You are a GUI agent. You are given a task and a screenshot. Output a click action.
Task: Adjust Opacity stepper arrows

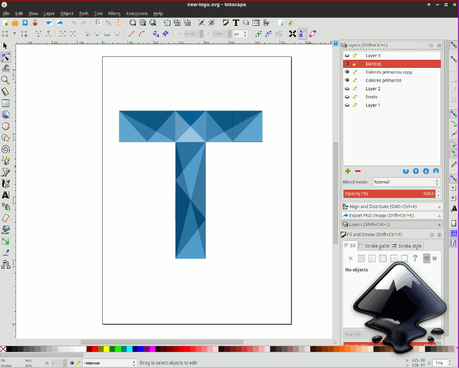coord(438,194)
